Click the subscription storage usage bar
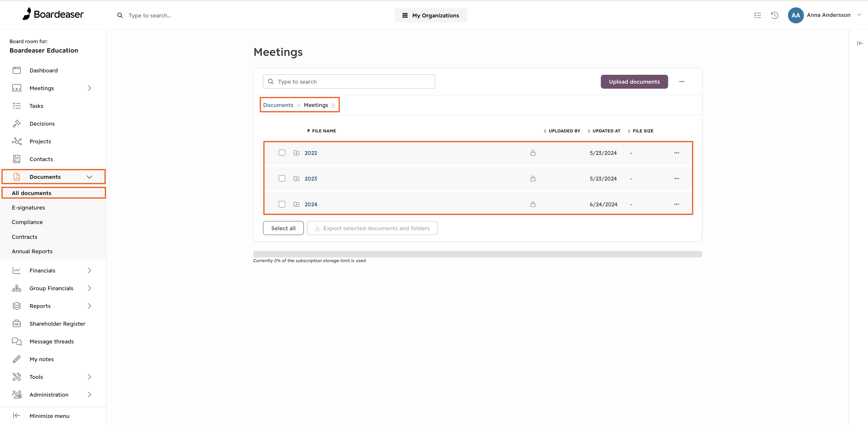Viewport: 868px width, 425px height. pyautogui.click(x=477, y=254)
